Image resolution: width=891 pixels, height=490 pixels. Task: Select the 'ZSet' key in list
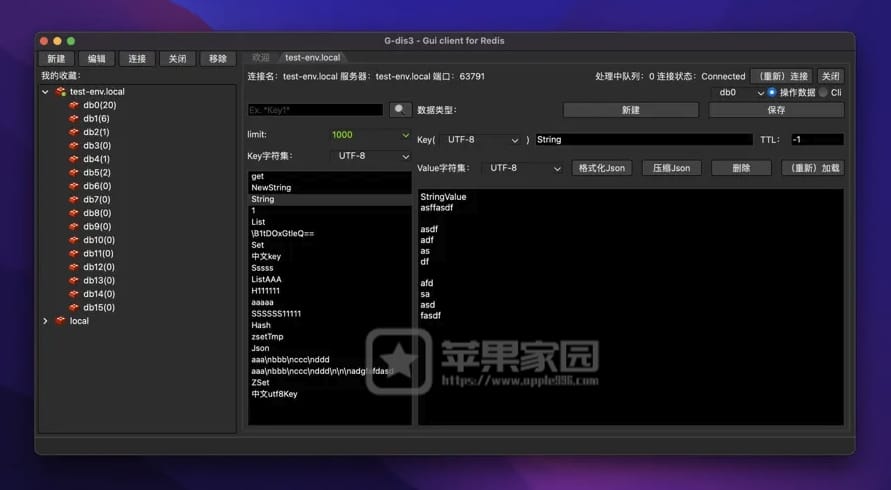(330, 383)
